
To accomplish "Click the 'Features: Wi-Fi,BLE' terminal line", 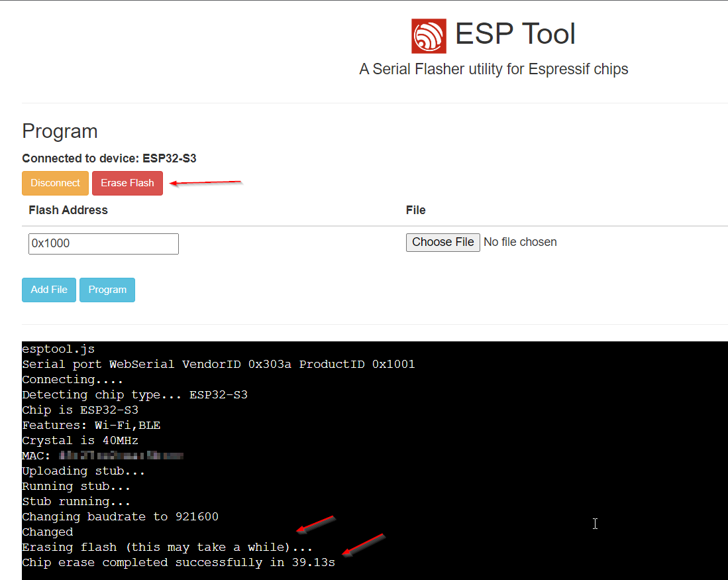I will [x=91, y=426].
